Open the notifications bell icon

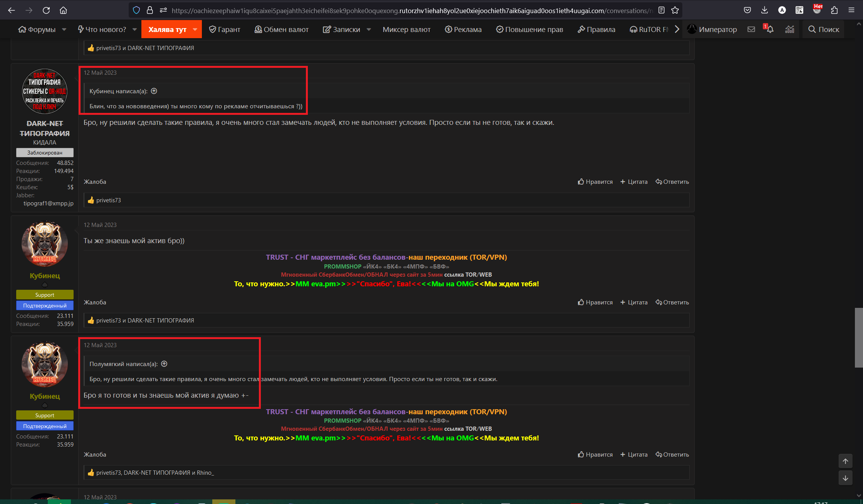(770, 29)
